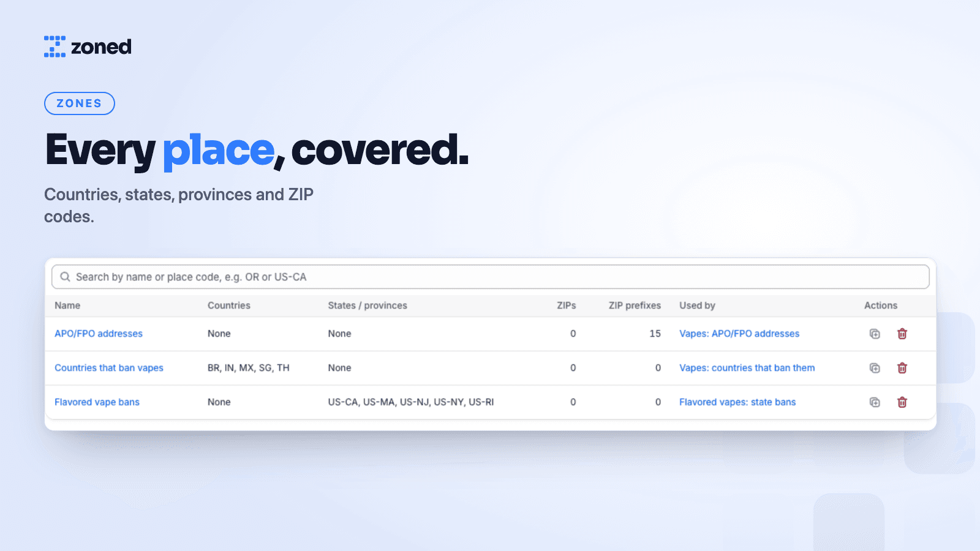Image resolution: width=980 pixels, height=551 pixels.
Task: Select the US-CA, US-MA, US-NJ states cell
Action: click(x=411, y=402)
